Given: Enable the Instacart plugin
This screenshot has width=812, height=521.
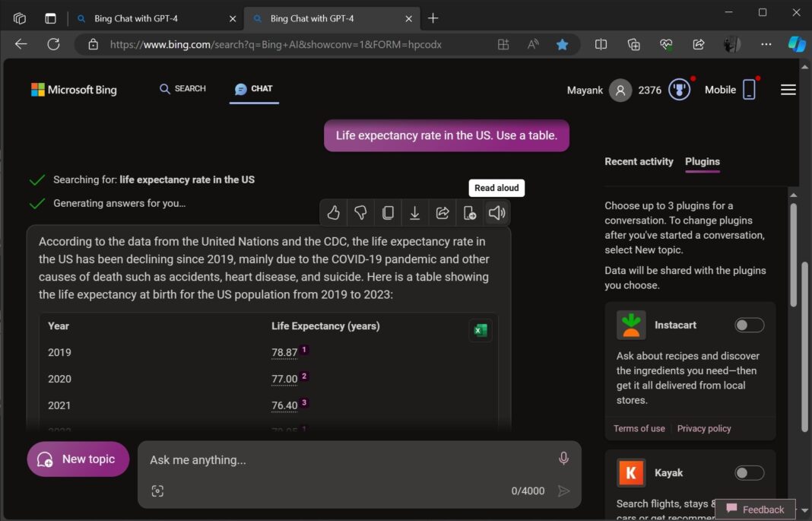Looking at the screenshot, I should click(x=749, y=325).
